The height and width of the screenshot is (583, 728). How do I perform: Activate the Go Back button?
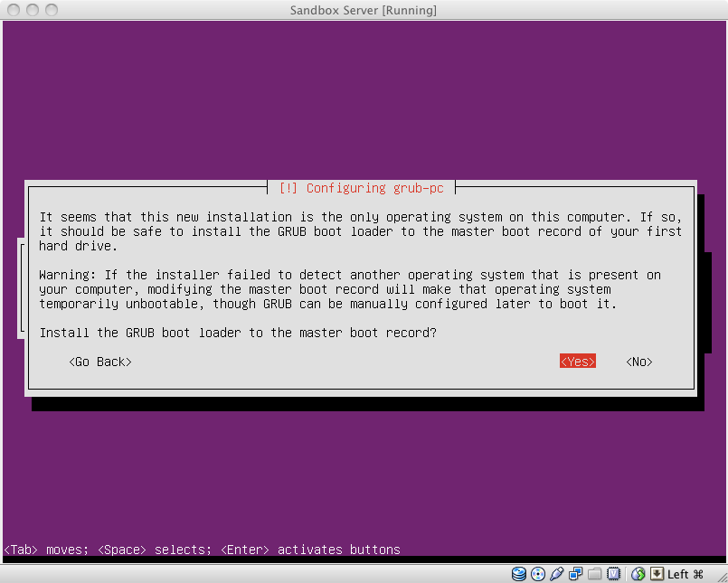click(100, 362)
